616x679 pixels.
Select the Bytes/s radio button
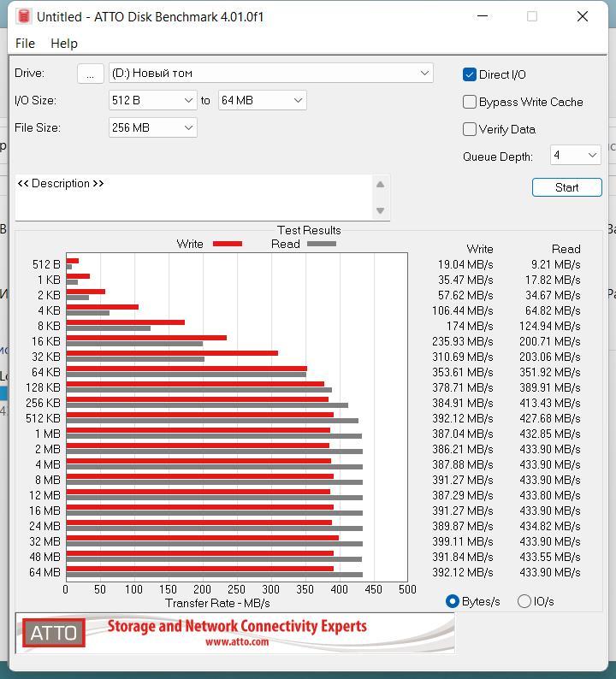tap(453, 601)
